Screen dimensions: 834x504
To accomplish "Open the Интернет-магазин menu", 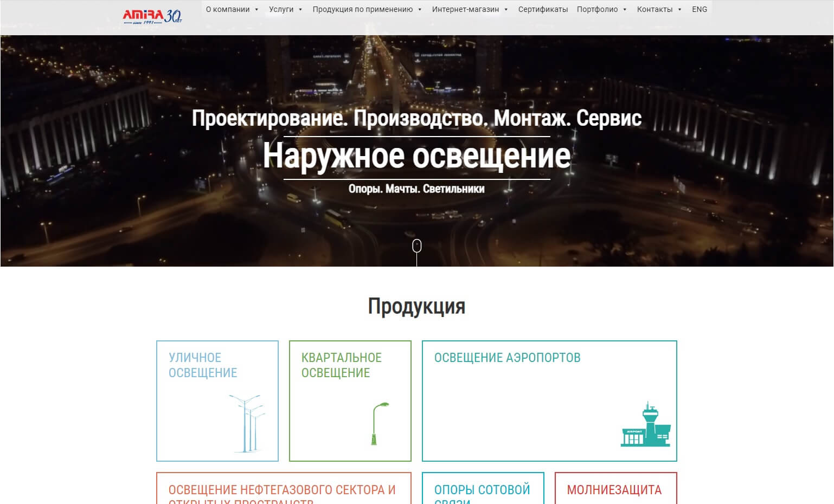I will pos(465,9).
